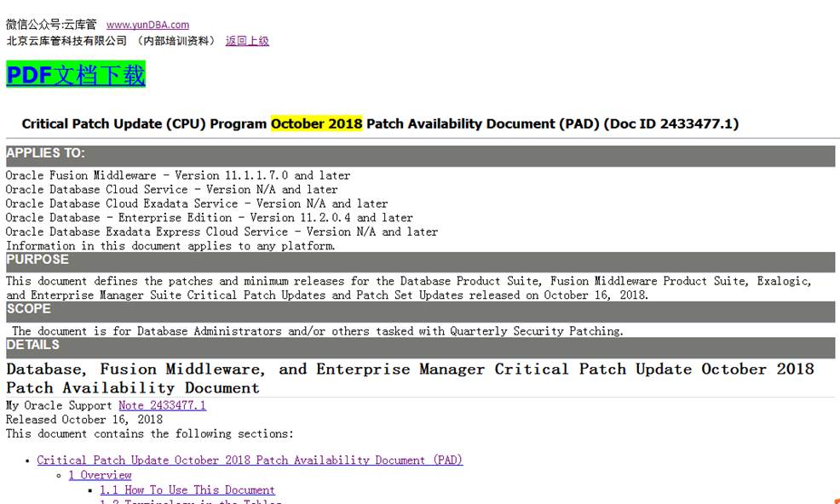Click the 微信公众号:云库管 text
This screenshot has height=504, width=840.
click(x=51, y=25)
